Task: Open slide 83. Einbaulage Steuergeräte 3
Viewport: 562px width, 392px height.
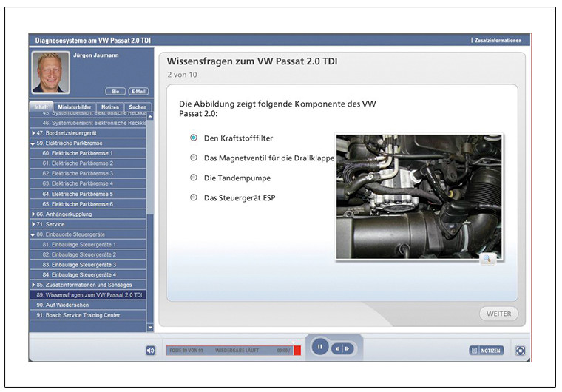Action: point(88,265)
